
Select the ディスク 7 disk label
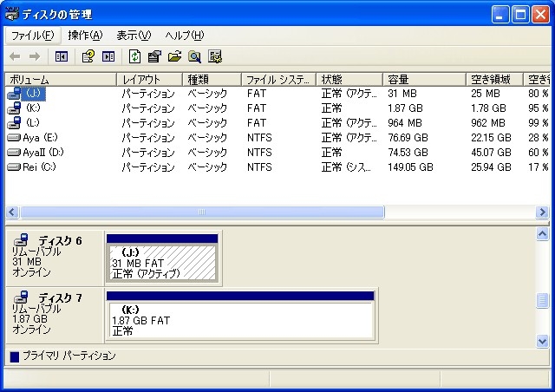(x=60, y=298)
